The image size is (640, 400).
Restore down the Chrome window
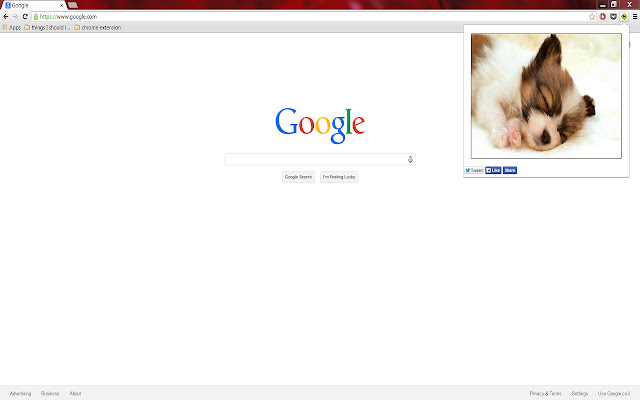coord(613,4)
